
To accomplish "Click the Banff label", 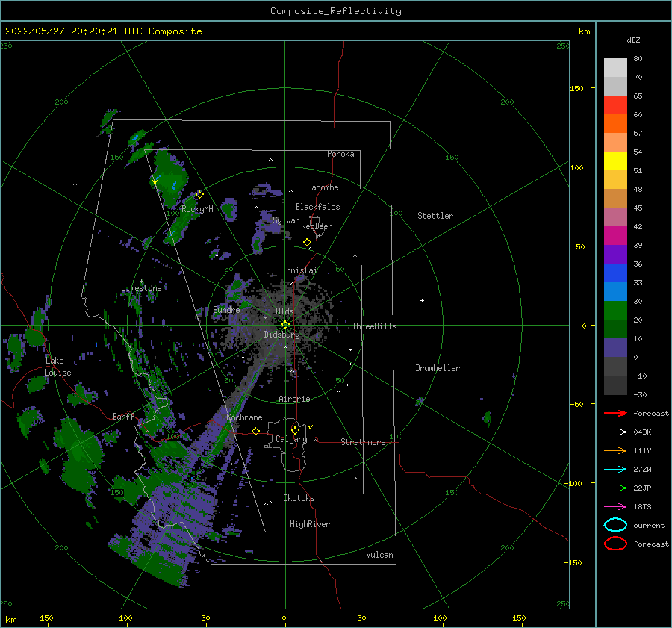I will click(x=123, y=416).
